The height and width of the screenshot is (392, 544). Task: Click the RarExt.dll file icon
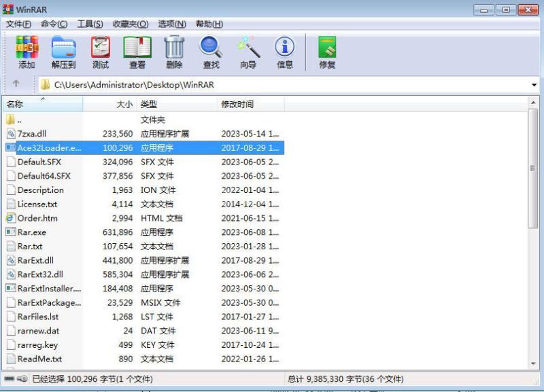11,260
